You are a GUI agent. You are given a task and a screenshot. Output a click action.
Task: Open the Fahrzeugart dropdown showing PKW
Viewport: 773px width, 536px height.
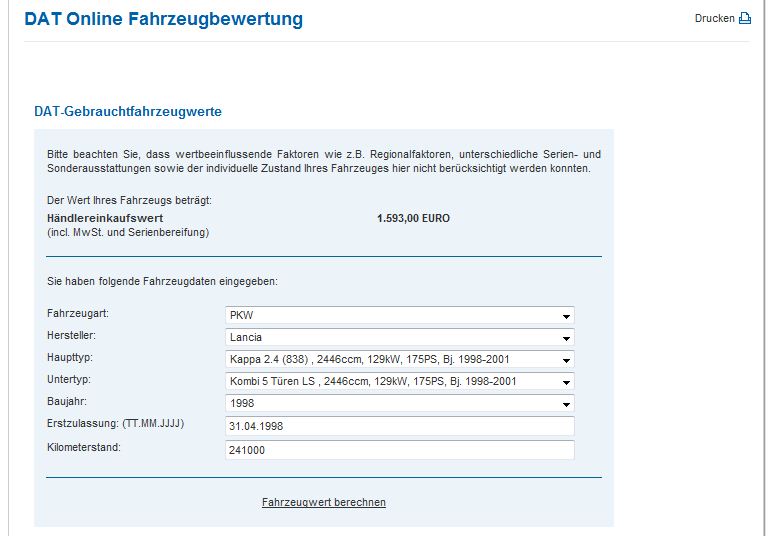click(x=400, y=316)
